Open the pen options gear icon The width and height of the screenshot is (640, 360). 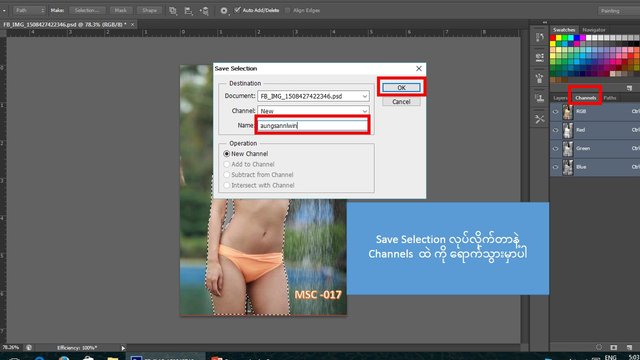click(224, 11)
